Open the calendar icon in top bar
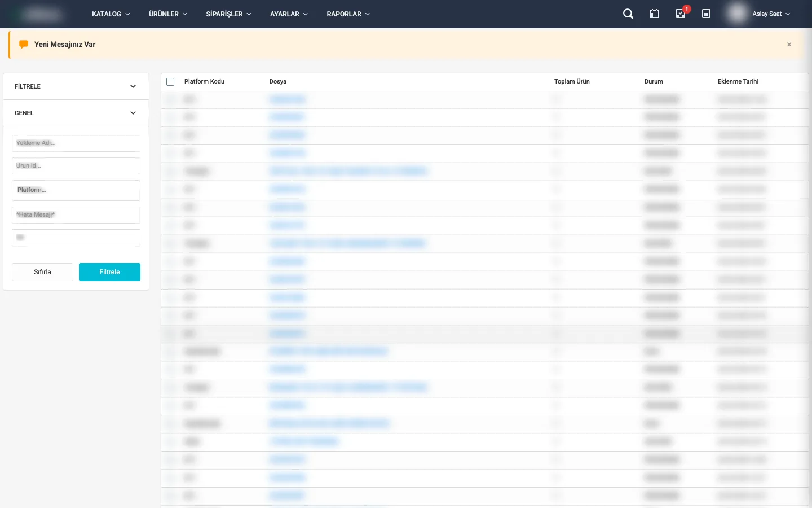The height and width of the screenshot is (508, 812). point(654,14)
